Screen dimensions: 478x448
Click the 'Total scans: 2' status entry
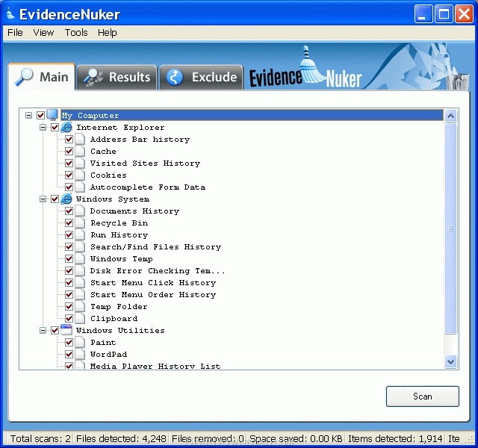[x=40, y=438]
